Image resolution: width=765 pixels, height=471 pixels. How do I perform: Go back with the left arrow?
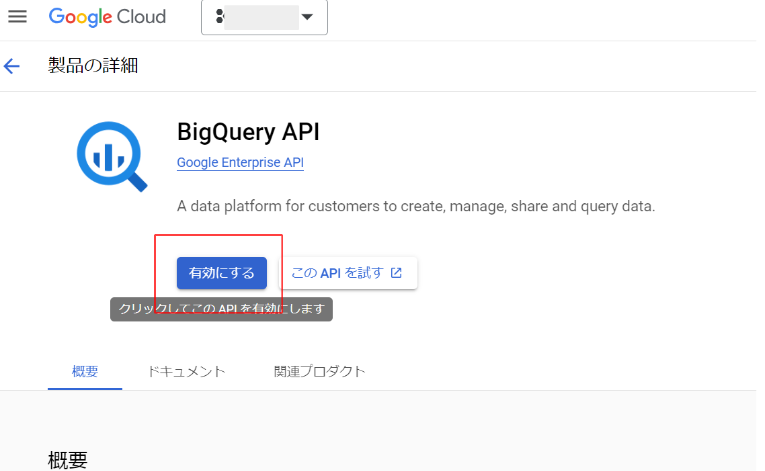click(x=12, y=66)
